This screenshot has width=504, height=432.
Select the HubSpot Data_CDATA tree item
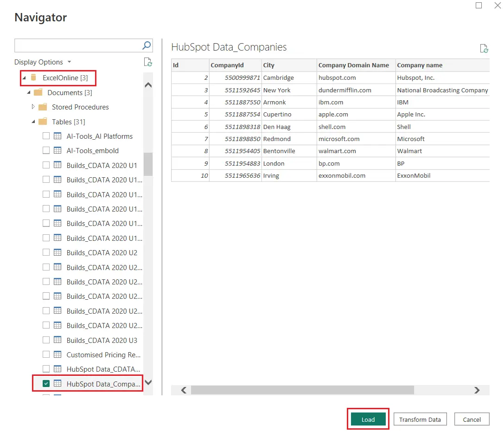(x=103, y=369)
